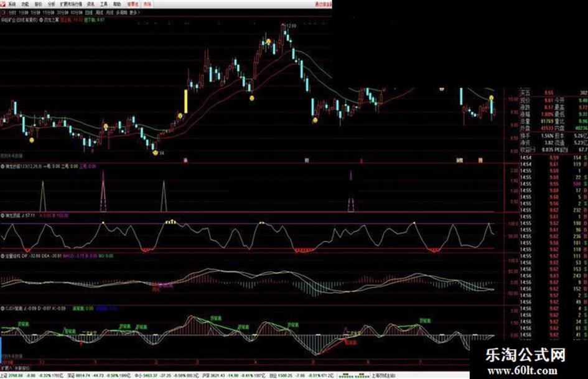The height and width of the screenshot is (379, 588).
Task: Click the J:-0.09 value in CJDI pane
Action: (x=30, y=309)
